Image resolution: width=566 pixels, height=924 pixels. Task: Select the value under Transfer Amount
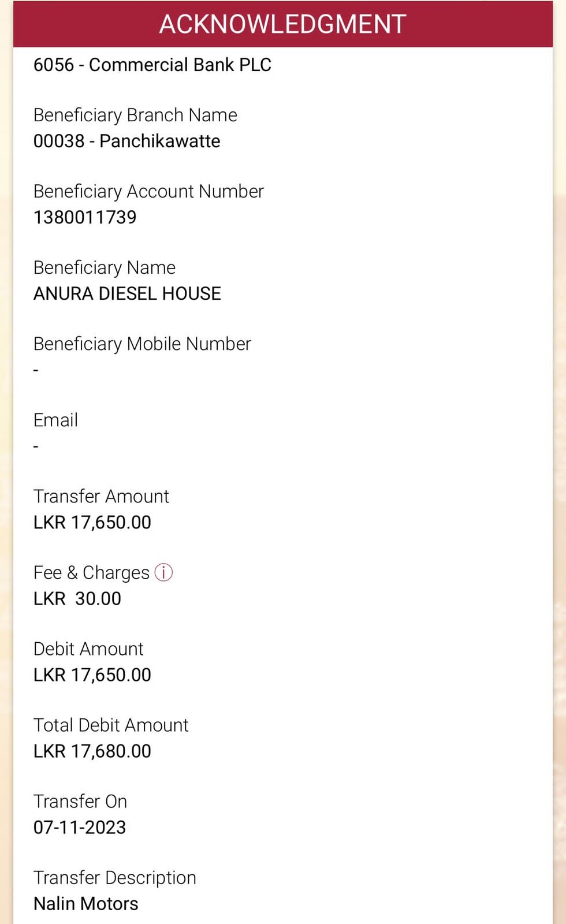(92, 522)
